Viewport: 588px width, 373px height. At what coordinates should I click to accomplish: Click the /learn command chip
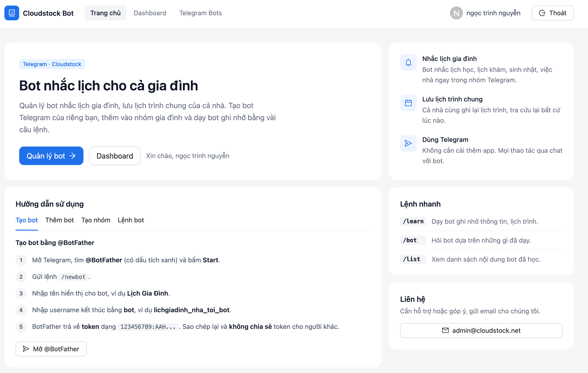[413, 221]
